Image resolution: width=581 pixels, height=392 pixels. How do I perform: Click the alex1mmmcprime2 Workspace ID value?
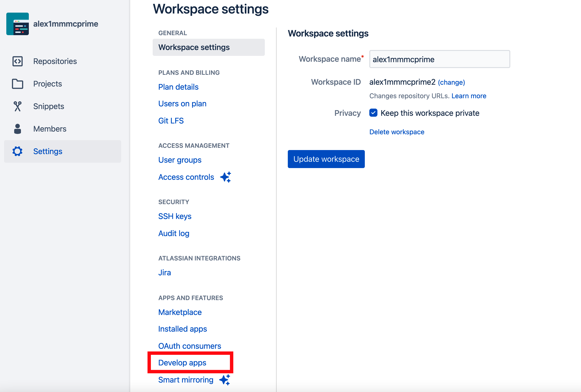click(x=402, y=82)
